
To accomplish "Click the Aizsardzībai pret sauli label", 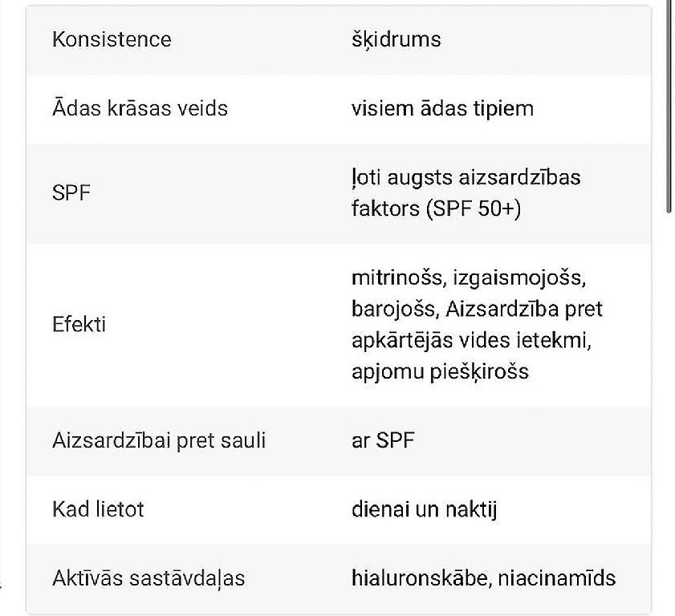I will 159,441.
